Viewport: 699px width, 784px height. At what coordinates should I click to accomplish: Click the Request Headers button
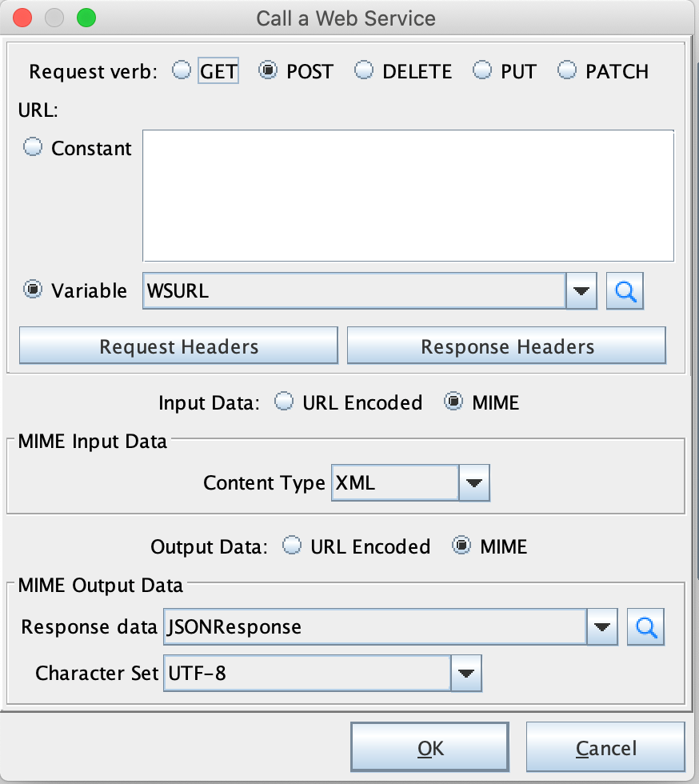click(178, 346)
